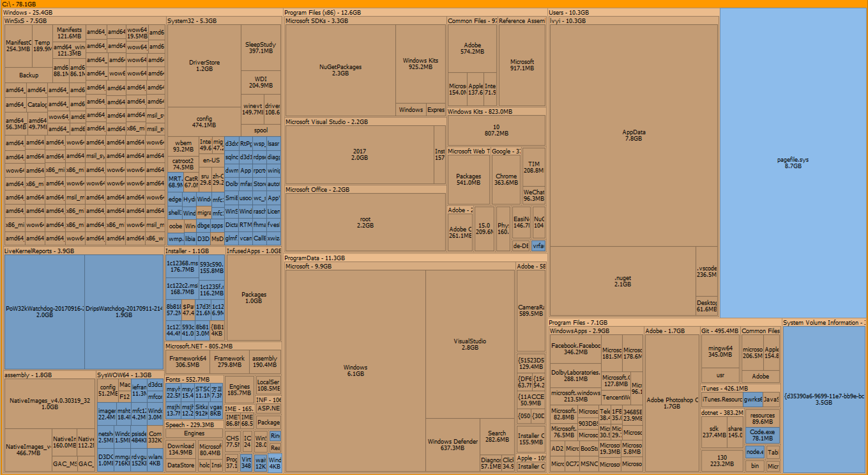Click the SysWOW64 - 1.3GB header
Viewport: 868px width, 475px height.
point(130,375)
